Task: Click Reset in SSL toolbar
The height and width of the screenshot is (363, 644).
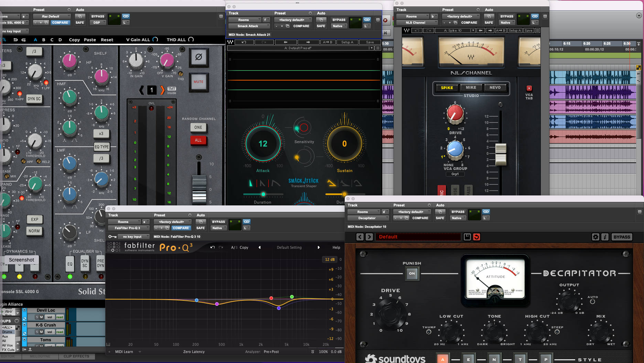Action: 107,40
